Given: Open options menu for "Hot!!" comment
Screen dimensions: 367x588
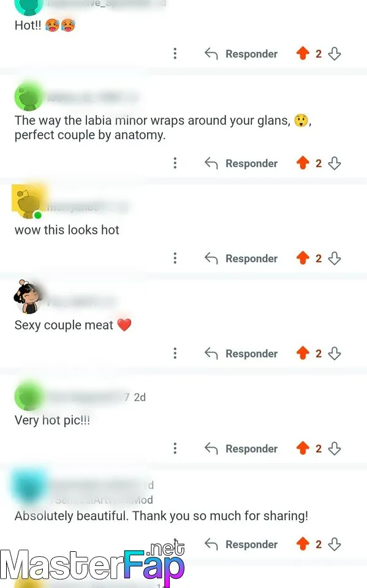Looking at the screenshot, I should (x=175, y=54).
